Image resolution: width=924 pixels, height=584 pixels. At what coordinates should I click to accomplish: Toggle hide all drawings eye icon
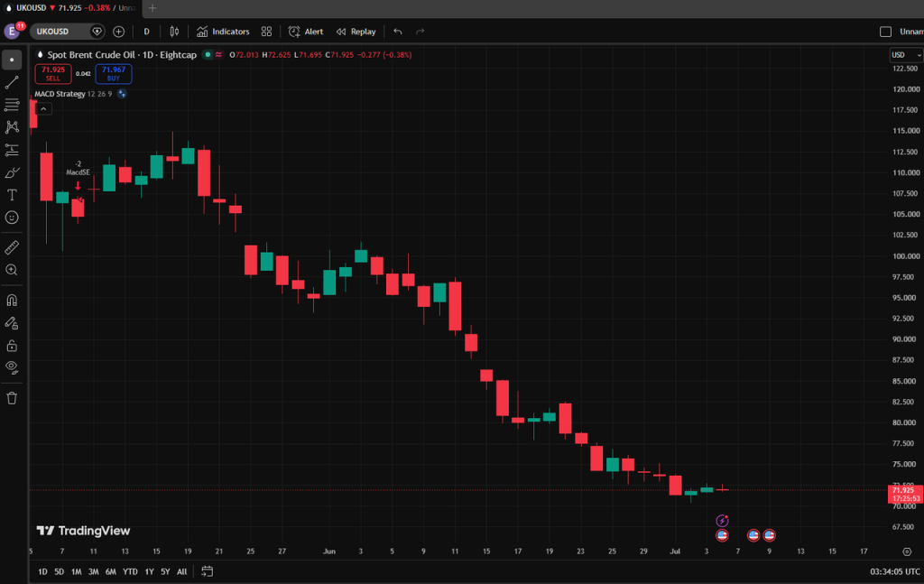(12, 367)
